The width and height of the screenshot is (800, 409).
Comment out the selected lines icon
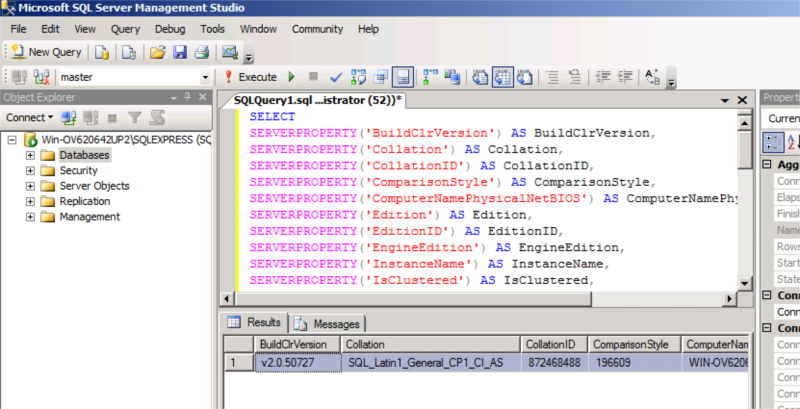click(x=552, y=77)
